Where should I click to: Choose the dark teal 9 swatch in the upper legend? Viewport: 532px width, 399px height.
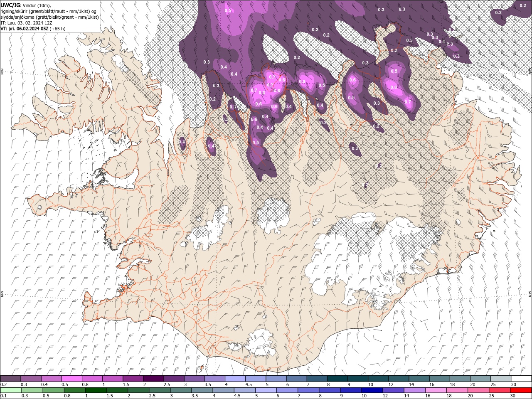[x=357, y=379]
